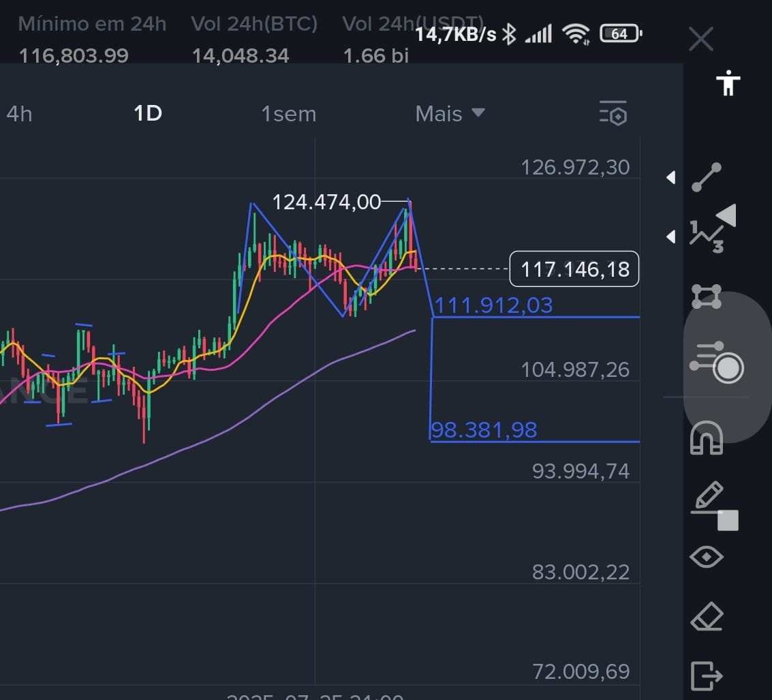Tap the 83.002,22 price axis label
The image size is (772, 700).
[x=581, y=572]
